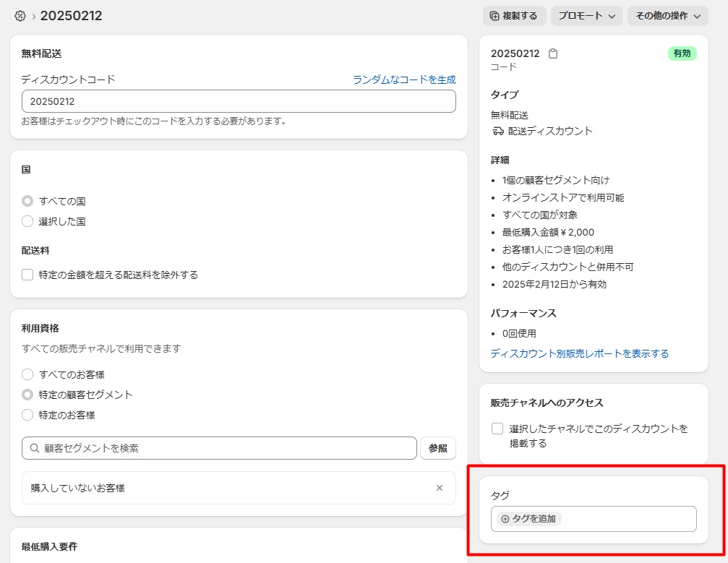Click the duplicate icon in 複製する button
Screen dimensions: 728x563
coord(494,16)
